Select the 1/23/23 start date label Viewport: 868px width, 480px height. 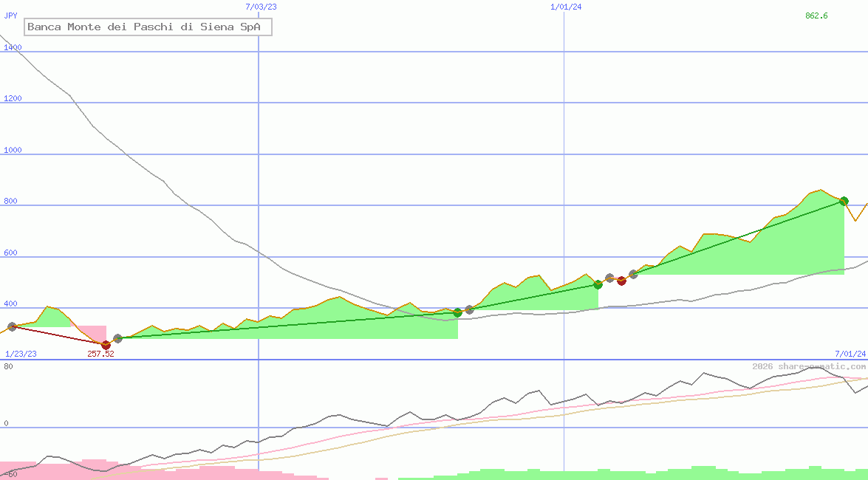click(x=20, y=354)
